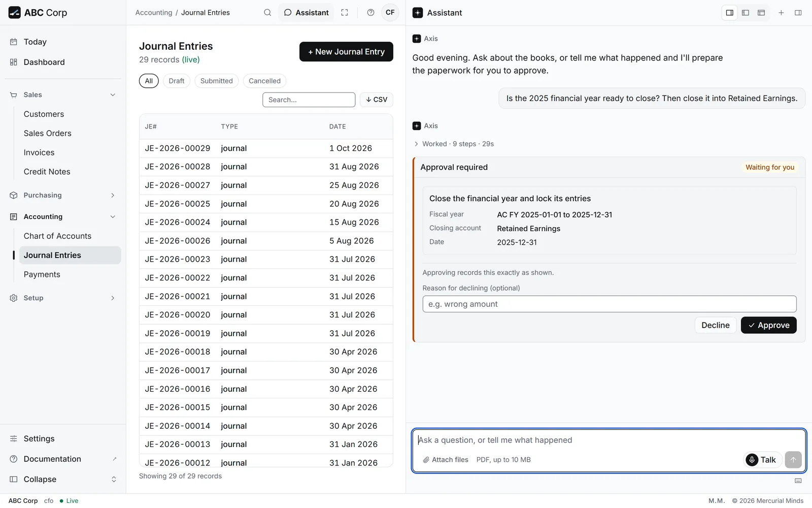Select the All filter pill

(149, 81)
